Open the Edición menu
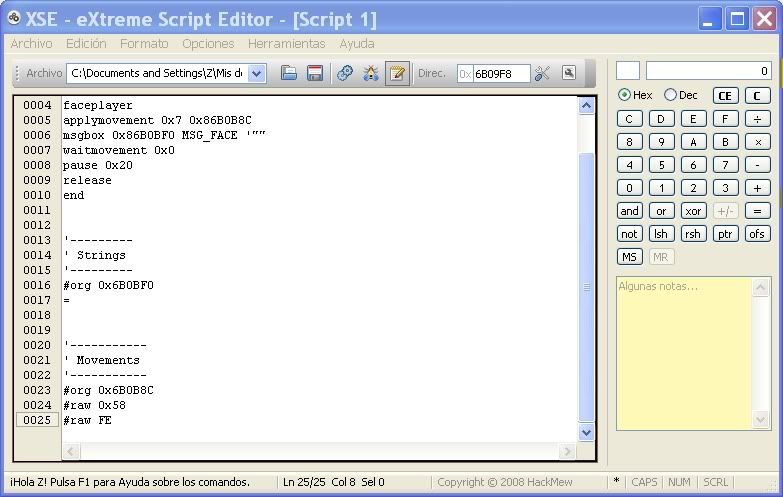 [86, 44]
